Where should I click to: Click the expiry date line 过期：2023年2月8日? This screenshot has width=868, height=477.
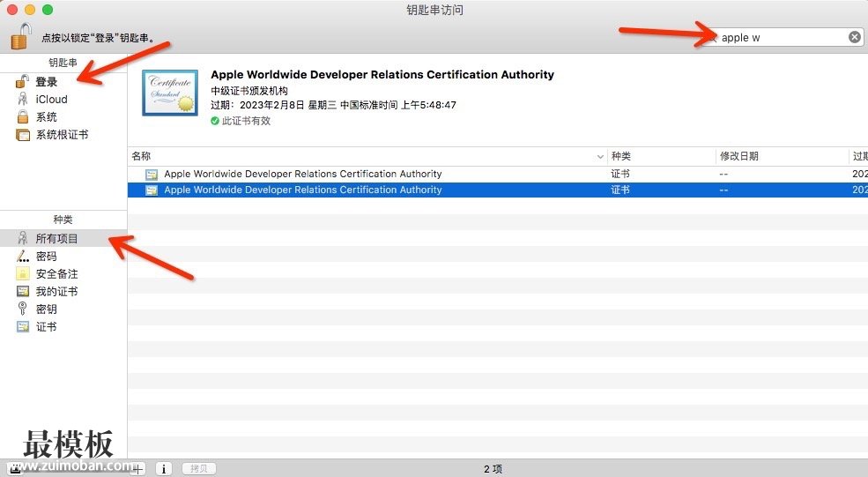point(333,105)
